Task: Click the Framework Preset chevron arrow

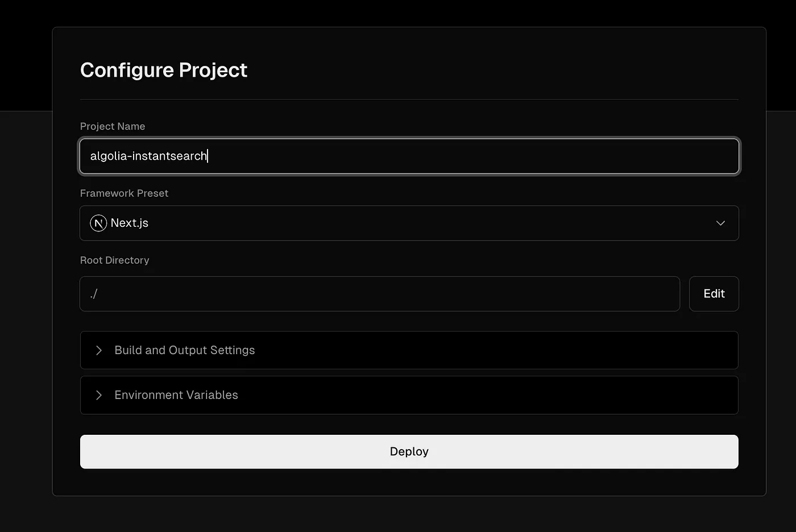Action: (x=720, y=223)
